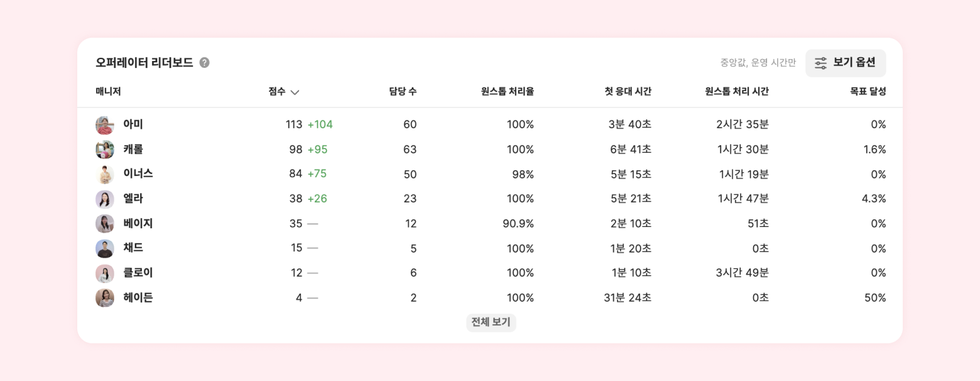This screenshot has height=381, width=980.
Task: Click the 첫 응대 시간 column header
Action: tap(628, 92)
